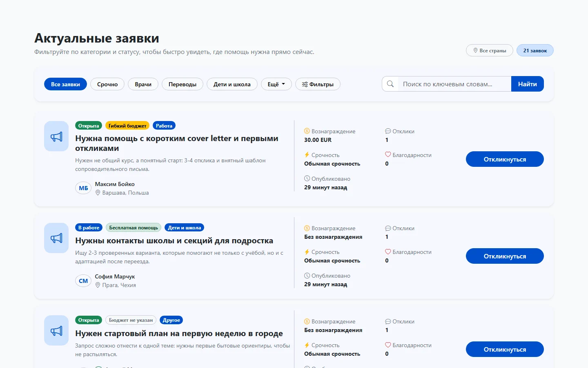Filter by Переводы category
Screen dimensions: 588x368
(183, 84)
